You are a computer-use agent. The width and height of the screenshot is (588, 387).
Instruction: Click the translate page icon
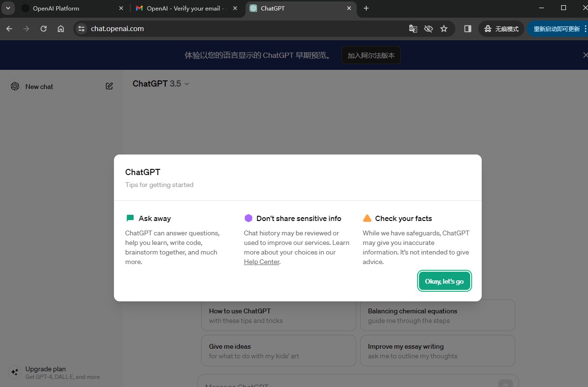[413, 29]
